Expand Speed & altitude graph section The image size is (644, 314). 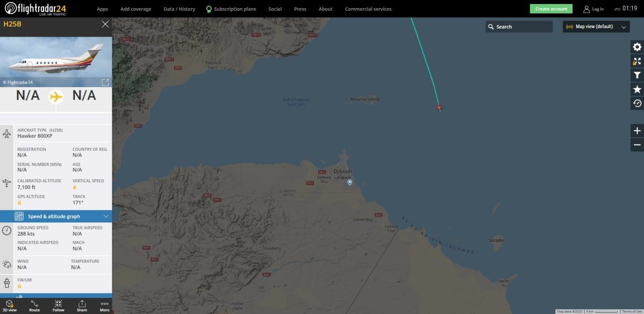pos(56,216)
